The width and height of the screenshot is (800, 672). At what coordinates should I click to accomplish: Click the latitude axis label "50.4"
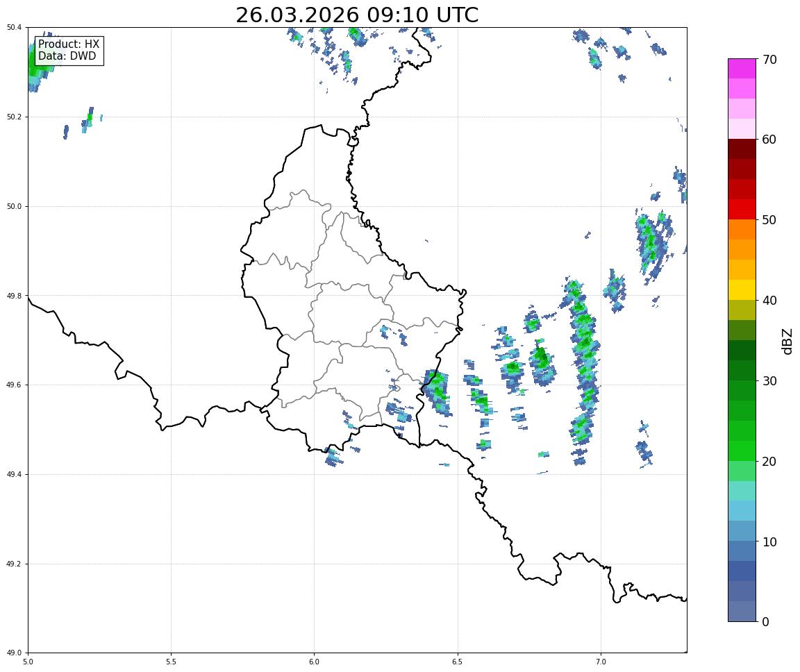coord(14,28)
